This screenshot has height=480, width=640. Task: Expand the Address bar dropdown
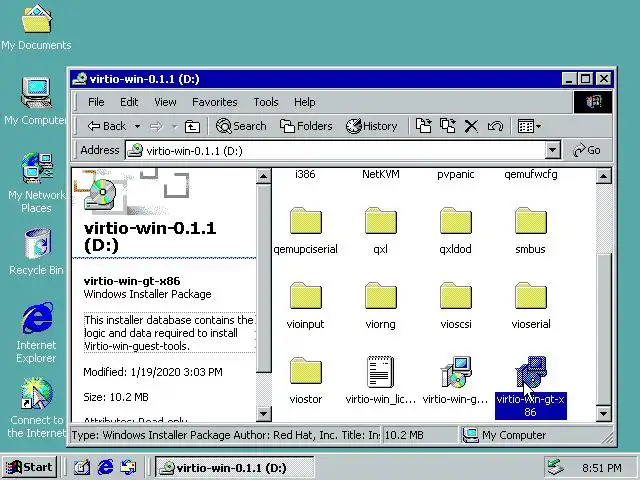tap(552, 150)
